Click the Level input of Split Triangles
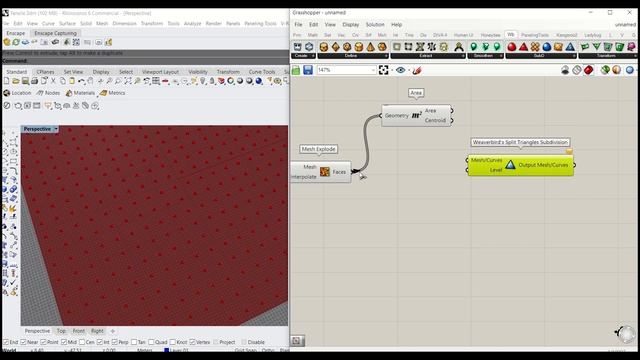Image resolution: width=640 pixels, height=360 pixels. (x=496, y=170)
